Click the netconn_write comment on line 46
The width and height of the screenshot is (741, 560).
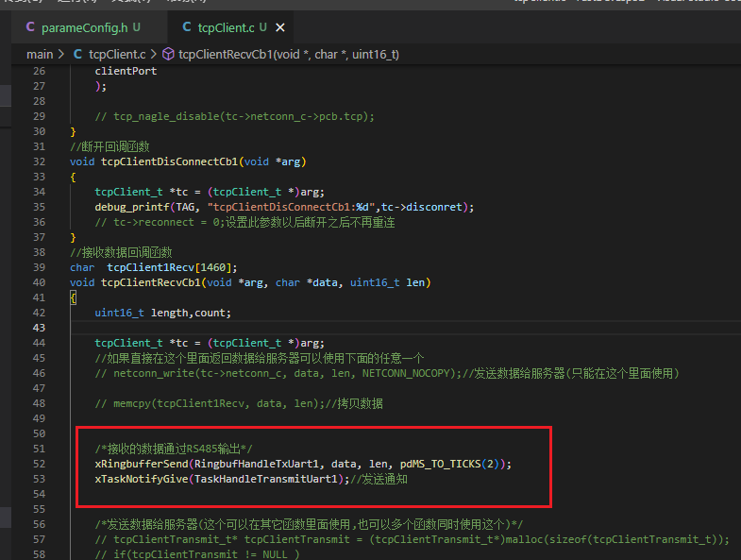[387, 373]
